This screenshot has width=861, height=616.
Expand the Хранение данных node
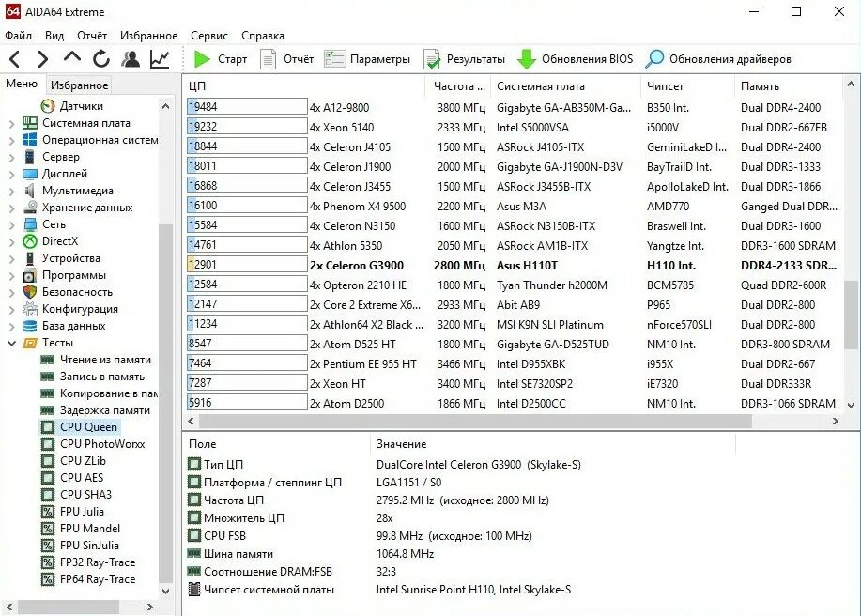(x=11, y=208)
